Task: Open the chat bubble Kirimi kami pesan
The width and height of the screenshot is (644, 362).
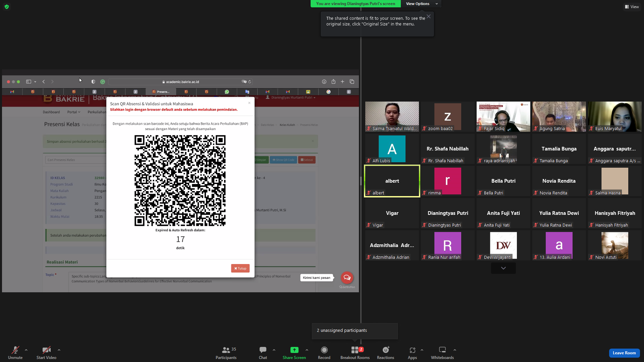Action: [x=347, y=278]
